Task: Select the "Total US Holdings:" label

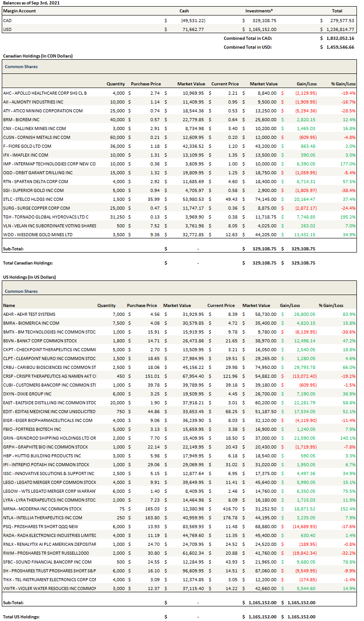Action: (x=21, y=617)
